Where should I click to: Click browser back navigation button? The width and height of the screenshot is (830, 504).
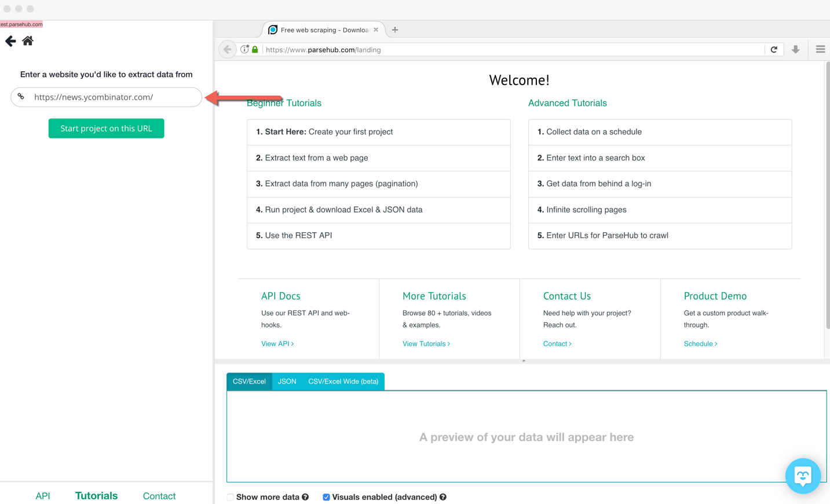227,50
